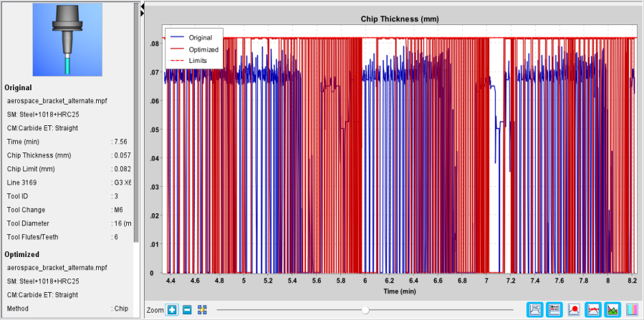
Task: Click the info panel vertical scrollbar
Action: click(136, 122)
